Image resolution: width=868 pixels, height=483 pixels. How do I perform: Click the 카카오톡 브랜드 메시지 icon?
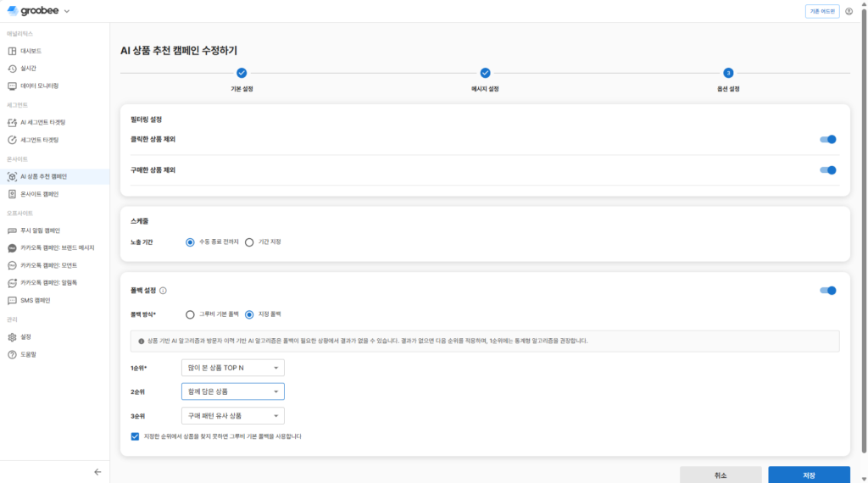click(12, 248)
